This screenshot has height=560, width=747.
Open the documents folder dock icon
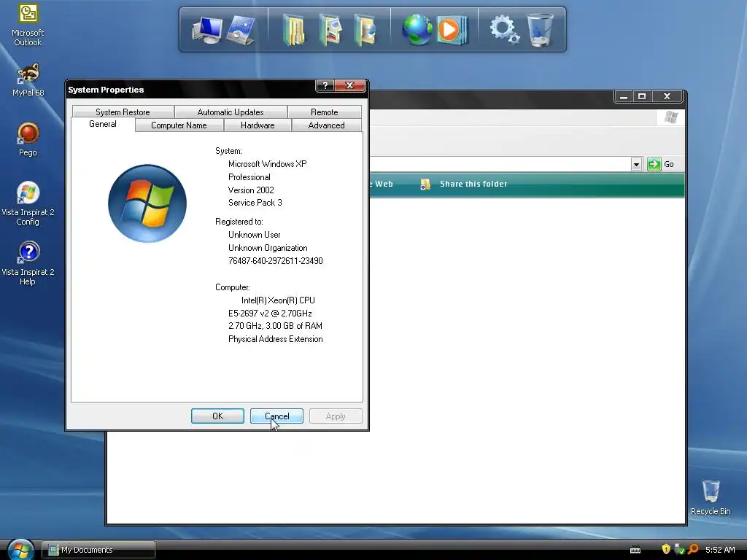tap(295, 30)
